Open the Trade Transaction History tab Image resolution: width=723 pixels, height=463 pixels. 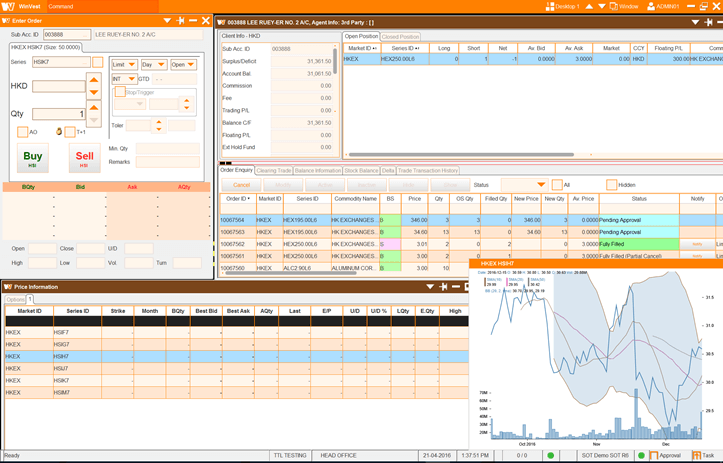[428, 171]
